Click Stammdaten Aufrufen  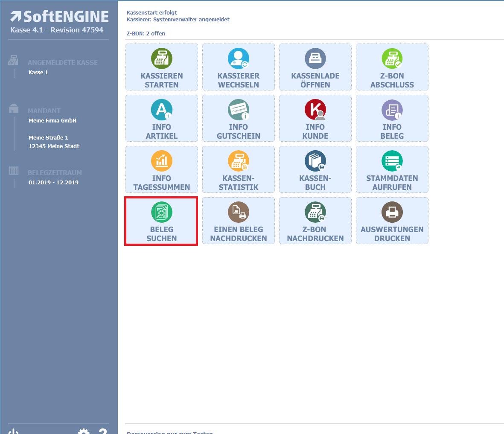pos(392,169)
